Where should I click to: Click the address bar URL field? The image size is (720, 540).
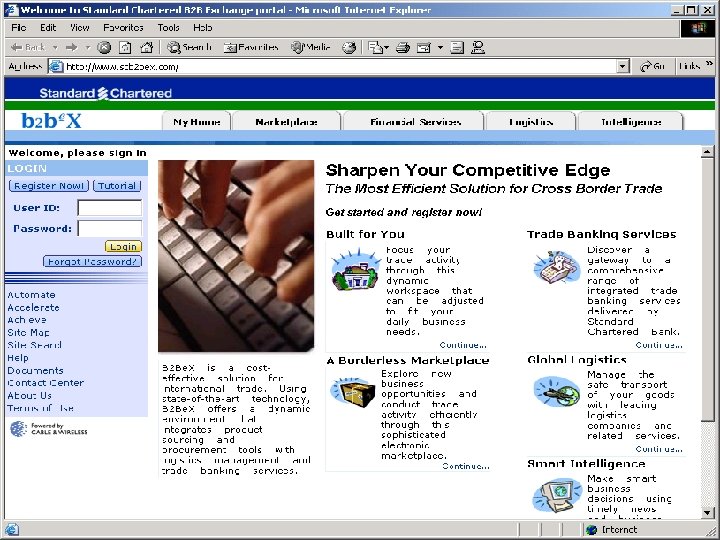[x=339, y=67]
